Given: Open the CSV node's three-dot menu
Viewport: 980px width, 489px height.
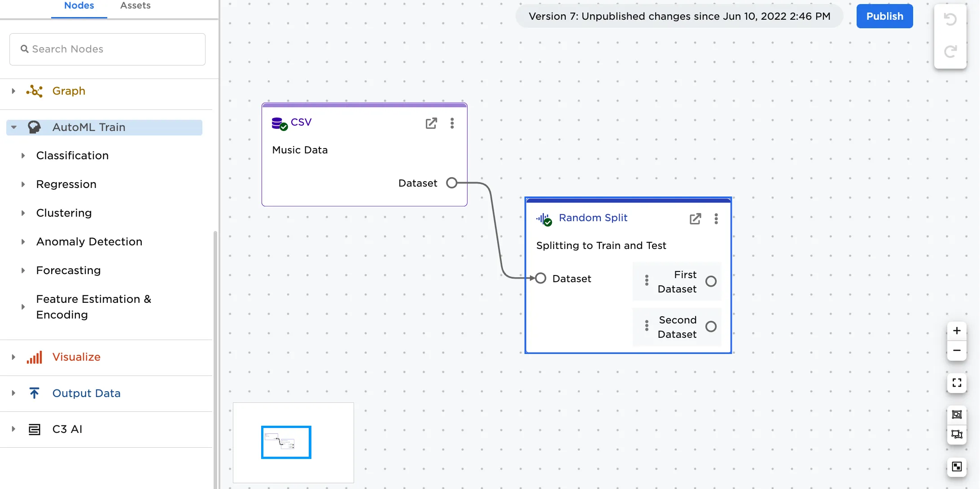Looking at the screenshot, I should tap(452, 123).
